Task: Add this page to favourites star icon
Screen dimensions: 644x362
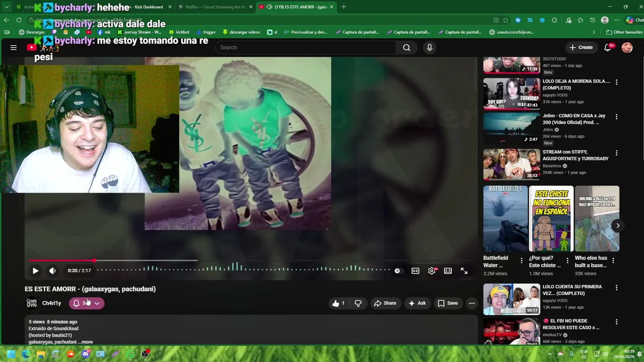Action: tap(506, 20)
